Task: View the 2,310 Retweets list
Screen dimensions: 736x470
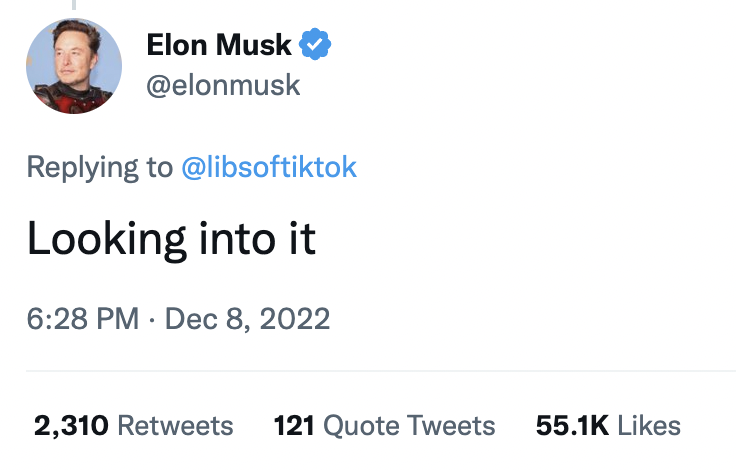Action: pyautogui.click(x=133, y=426)
